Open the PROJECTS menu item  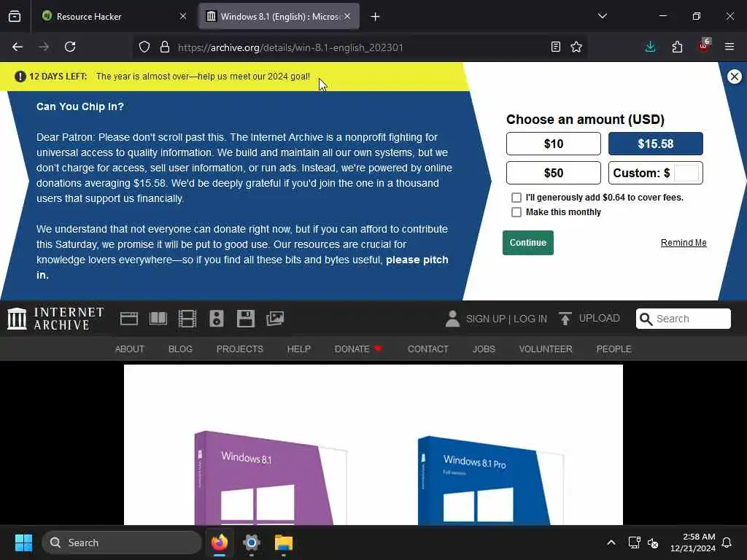(x=239, y=349)
